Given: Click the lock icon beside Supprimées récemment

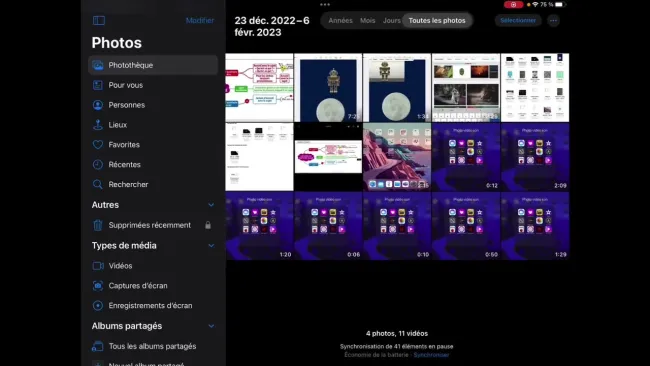Looking at the screenshot, I should pos(208,225).
